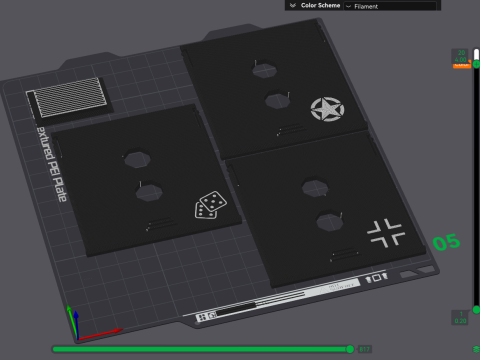Image resolution: width=480 pixels, height=360 pixels.
Task: Click the horizontal move slider green handle
Action: [x=350, y=349]
